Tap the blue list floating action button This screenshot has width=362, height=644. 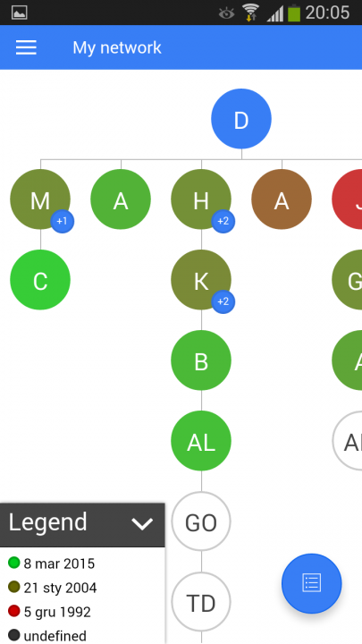pyautogui.click(x=312, y=583)
